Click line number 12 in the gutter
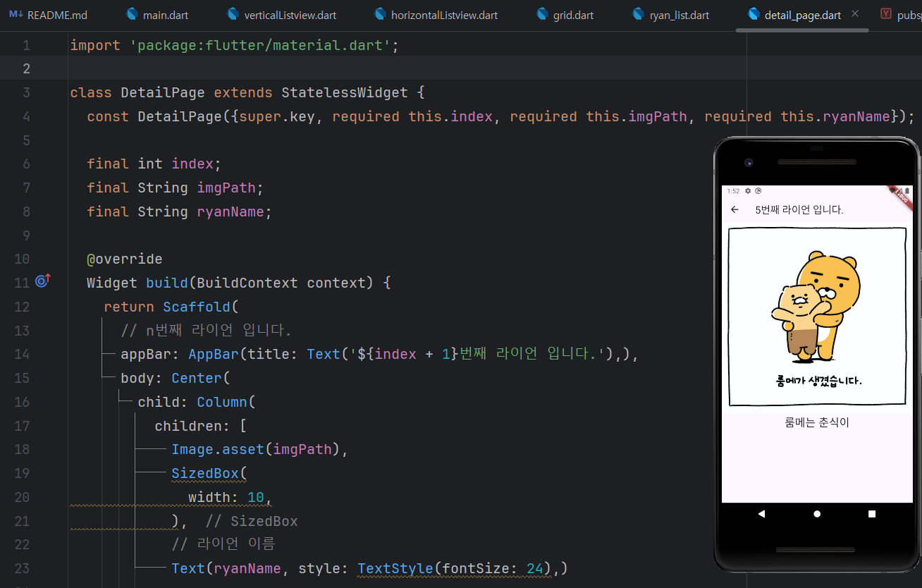The width and height of the screenshot is (922, 588). (22, 307)
